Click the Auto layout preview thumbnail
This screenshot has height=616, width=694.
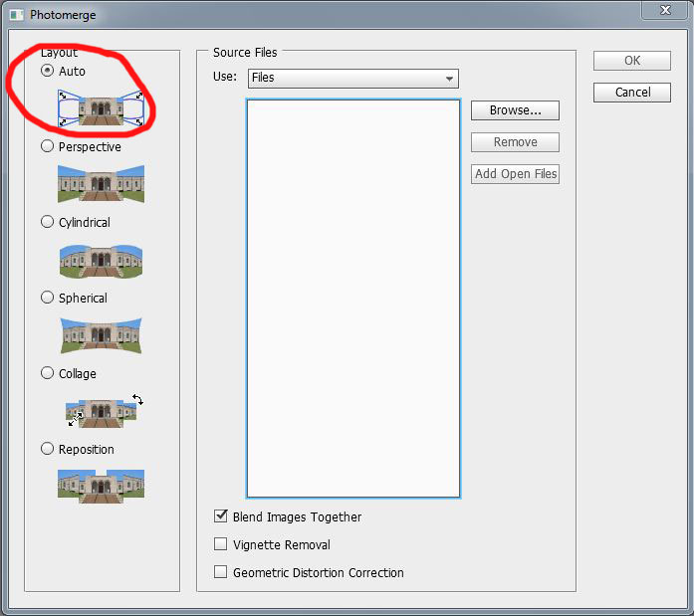[x=101, y=108]
